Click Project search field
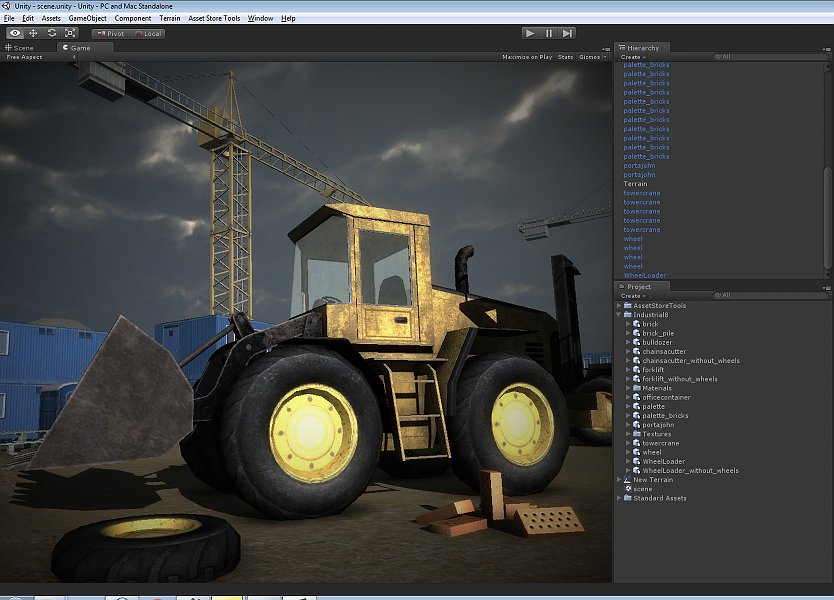834x600 pixels. [x=769, y=295]
